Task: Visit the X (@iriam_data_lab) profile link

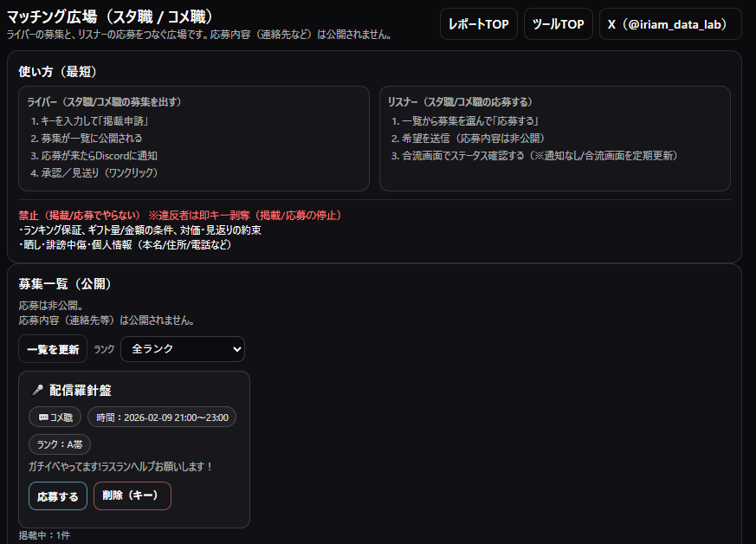Action: click(670, 23)
